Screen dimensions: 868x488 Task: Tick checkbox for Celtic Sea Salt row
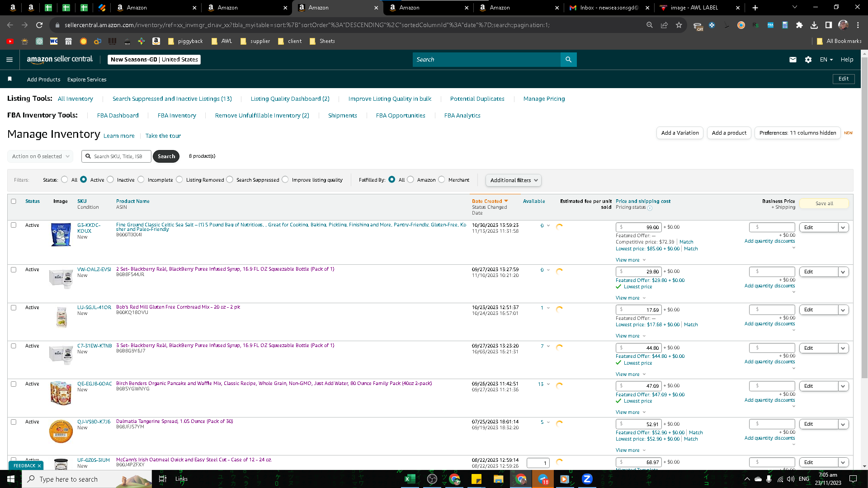click(14, 225)
